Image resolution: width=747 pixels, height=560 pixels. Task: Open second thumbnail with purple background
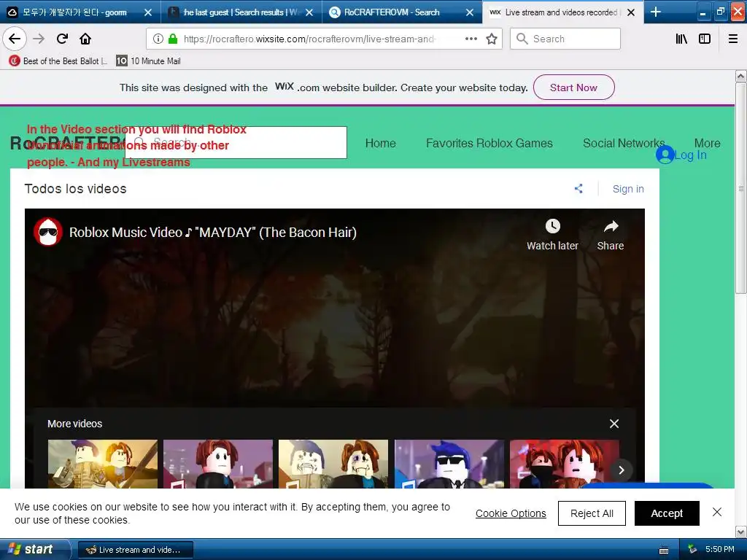[218, 464]
